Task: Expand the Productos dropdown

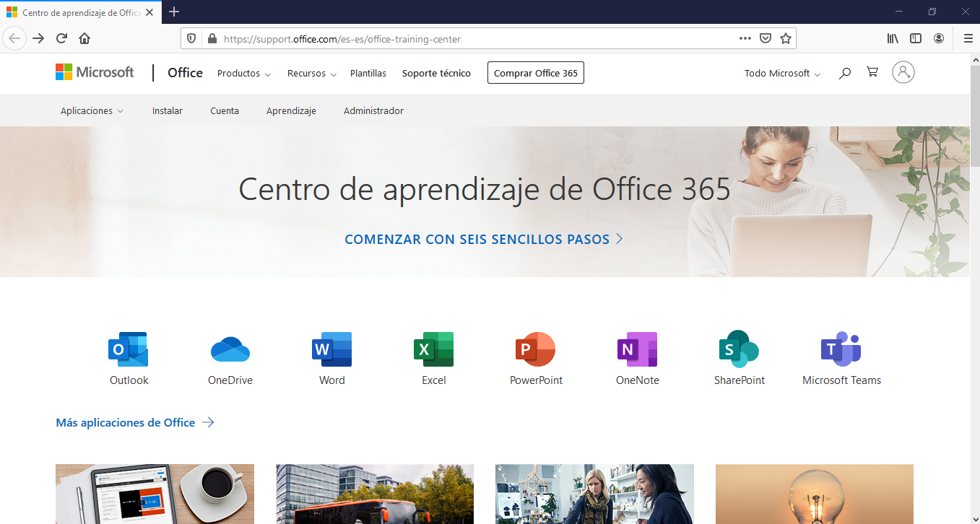Action: [x=243, y=73]
